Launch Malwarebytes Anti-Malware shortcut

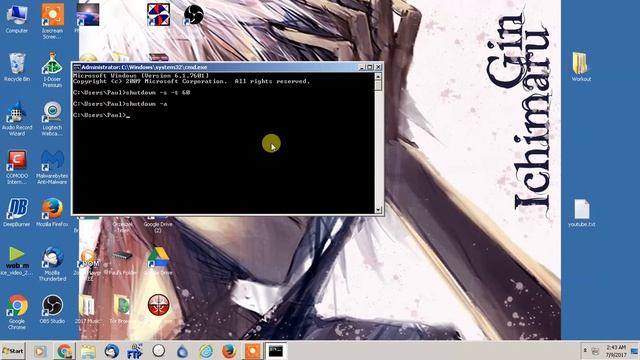(x=52, y=167)
